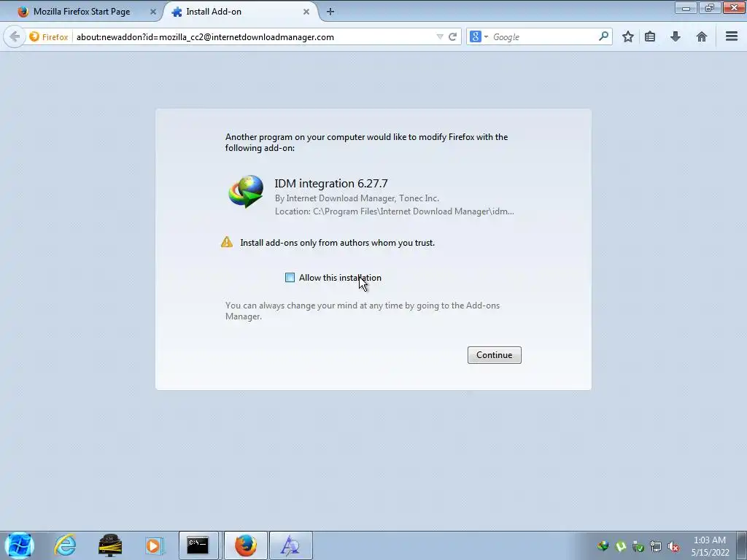
Task: Click the add-on Location path text
Action: (x=395, y=211)
